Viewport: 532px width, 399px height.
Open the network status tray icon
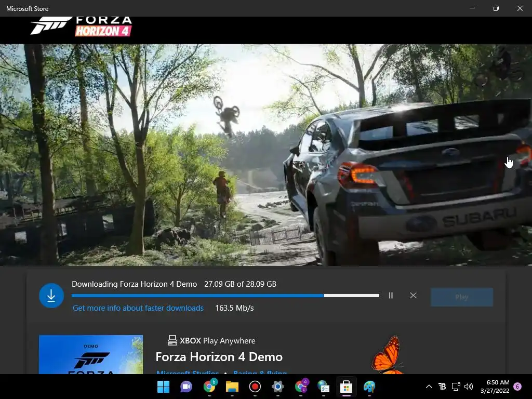456,387
